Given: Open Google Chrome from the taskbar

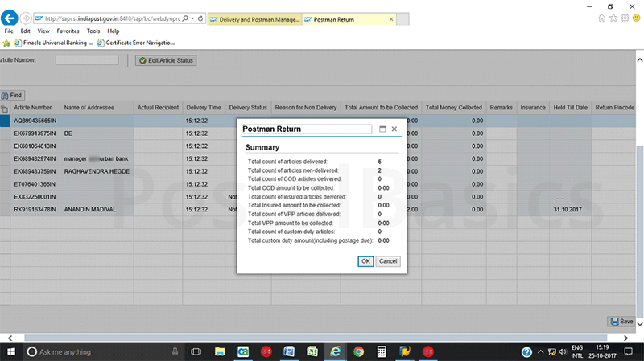Looking at the screenshot, I should point(358,351).
